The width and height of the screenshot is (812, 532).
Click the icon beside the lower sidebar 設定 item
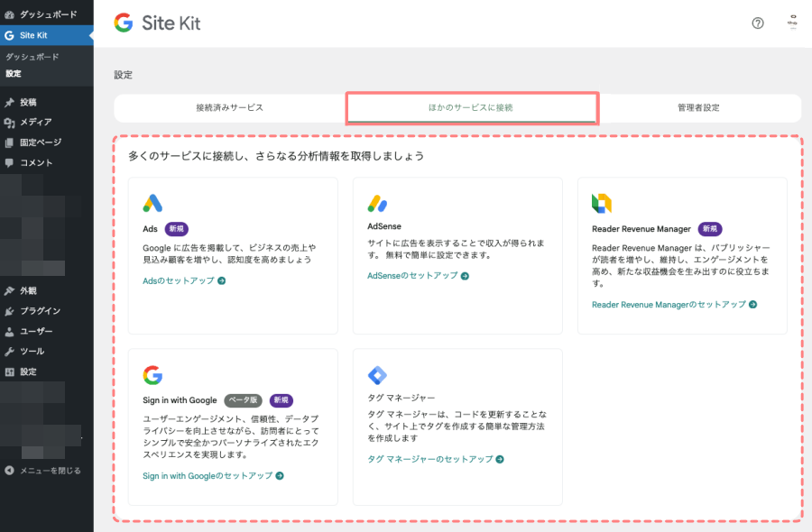coord(9,371)
